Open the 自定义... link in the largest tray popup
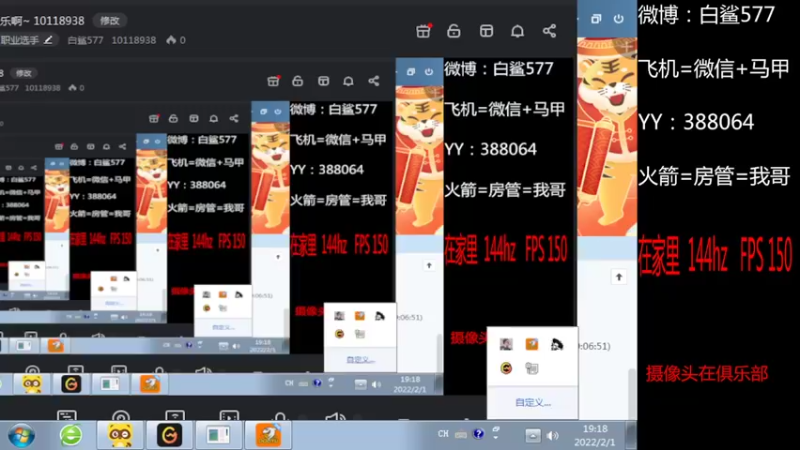 [x=533, y=402]
